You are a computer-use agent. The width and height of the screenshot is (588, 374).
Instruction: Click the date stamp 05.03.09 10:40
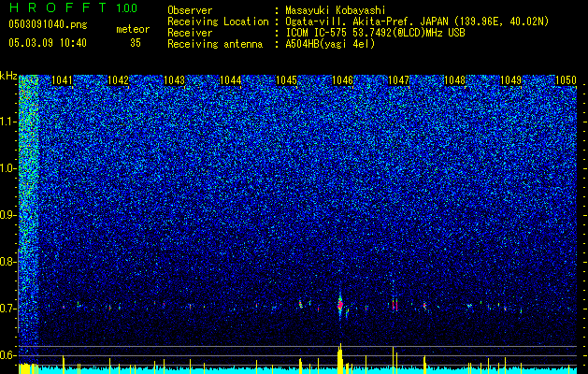coord(48,43)
